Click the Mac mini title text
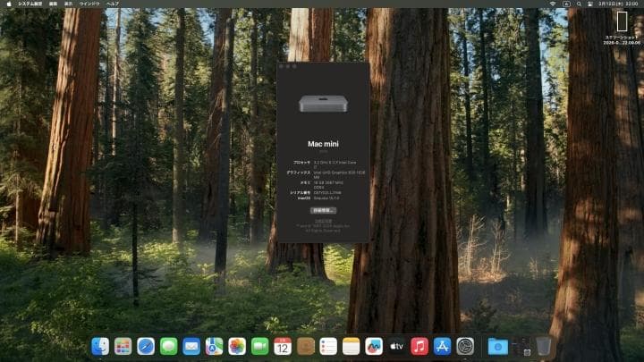644x362 pixels. click(323, 144)
